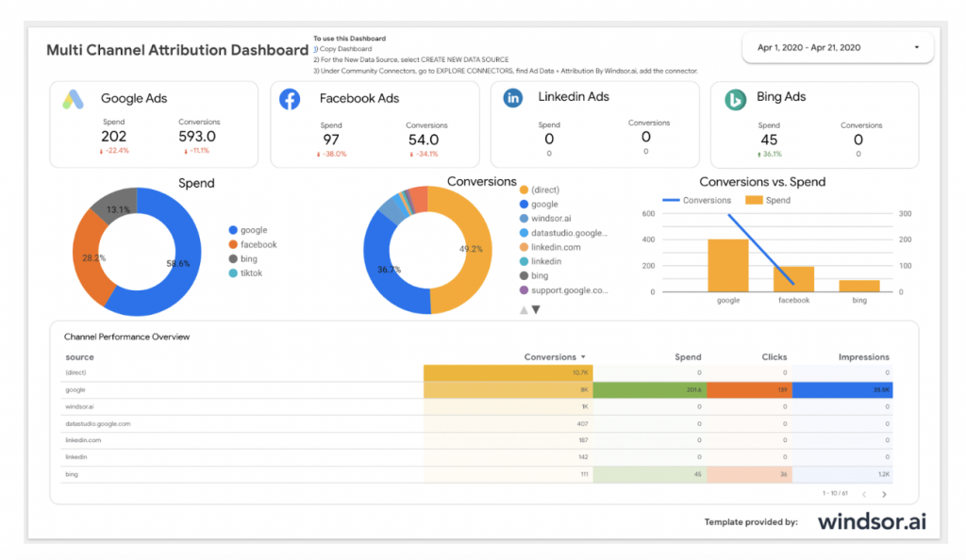Expand the Conversions legend with downward triangle
Image resolution: width=966 pixels, height=560 pixels.
(x=535, y=308)
